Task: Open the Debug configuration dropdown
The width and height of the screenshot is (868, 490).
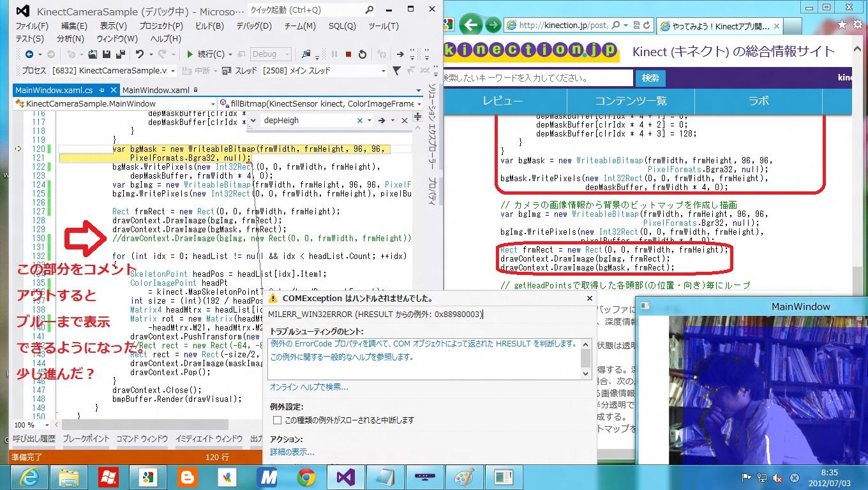Action: [287, 54]
